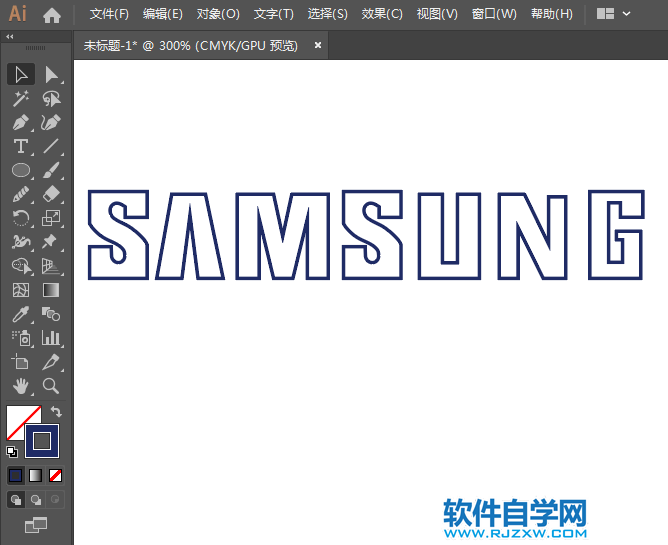Change screen mode button
Image resolution: width=668 pixels, height=545 pixels.
[36, 525]
